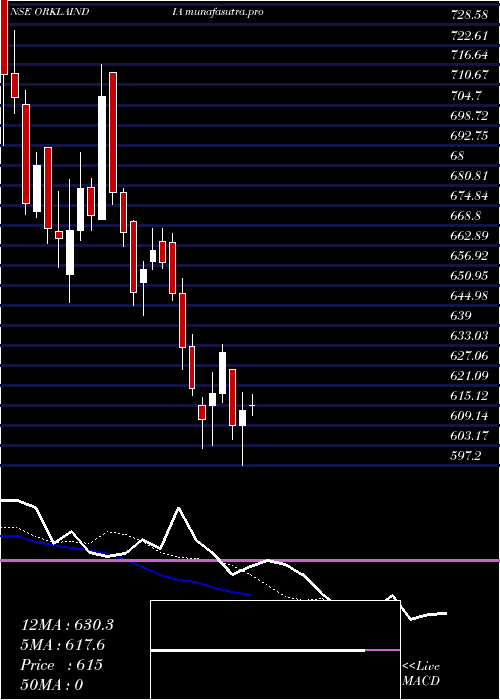This screenshot has height=700, width=500.
Task: Click the 12MA : 630.3 readout
Action: tap(67, 625)
